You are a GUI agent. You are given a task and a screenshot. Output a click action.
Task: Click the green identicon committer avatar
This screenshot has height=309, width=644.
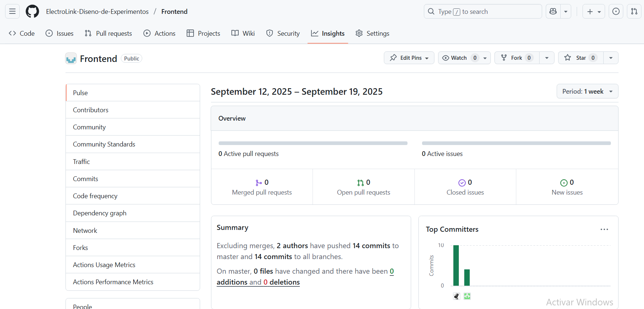coord(467,296)
